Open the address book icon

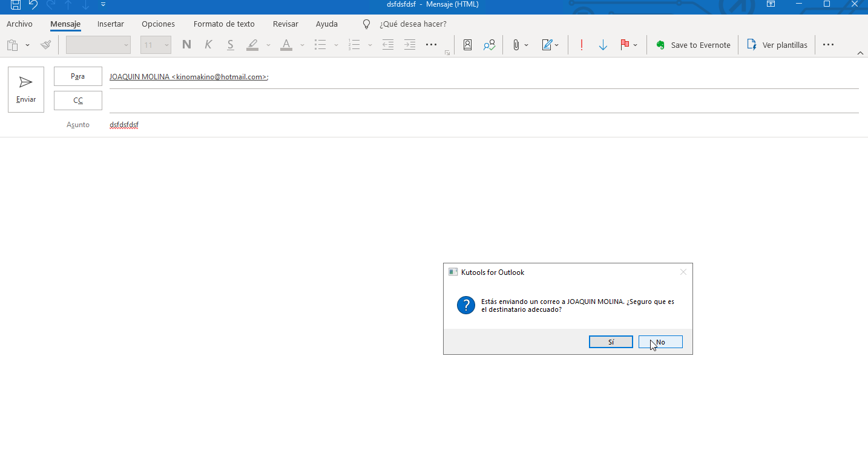pos(467,45)
